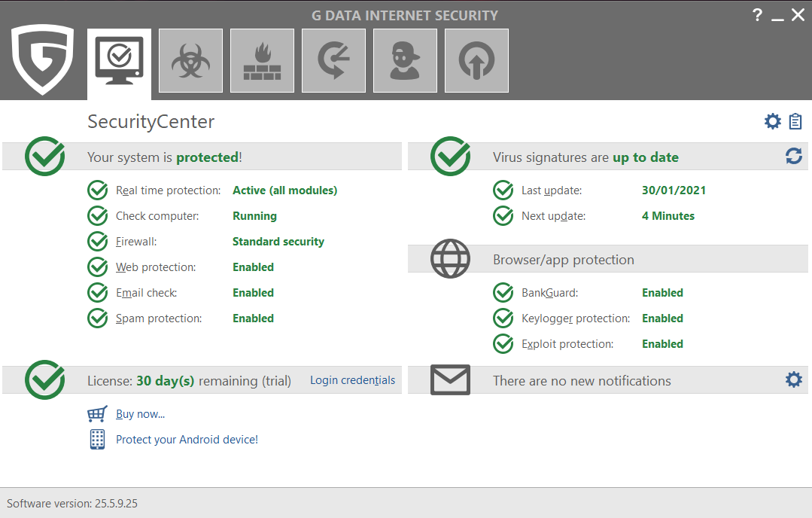Click the Virus signatures are up to date heading
Viewport: 812px width, 518px height.
(585, 157)
